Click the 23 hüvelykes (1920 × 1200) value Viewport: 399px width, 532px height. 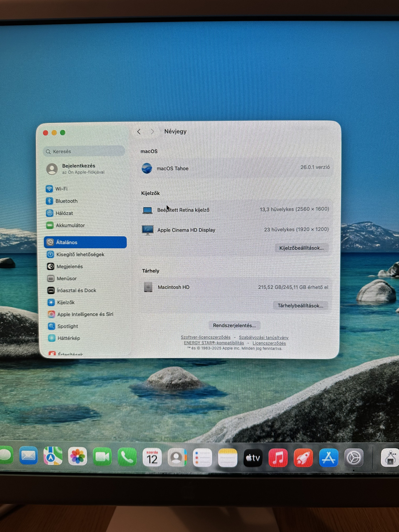tap(296, 229)
